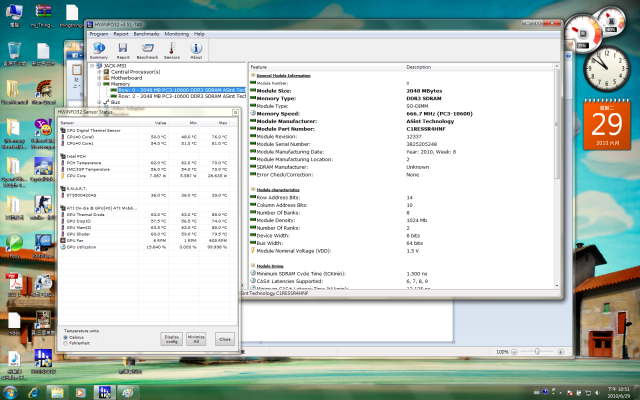640x400 pixels.
Task: Click the clock gadget on the sidebar
Action: pyautogui.click(x=607, y=68)
